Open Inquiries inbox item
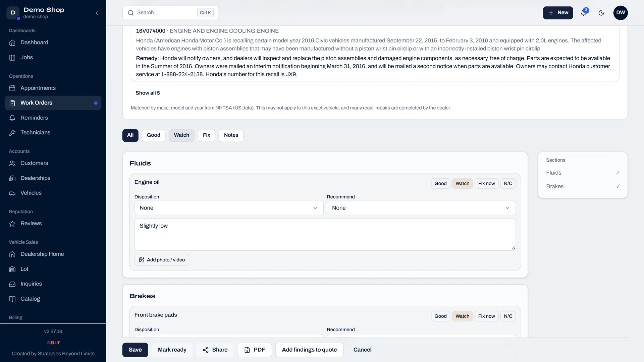The width and height of the screenshot is (644, 362). pos(53,284)
